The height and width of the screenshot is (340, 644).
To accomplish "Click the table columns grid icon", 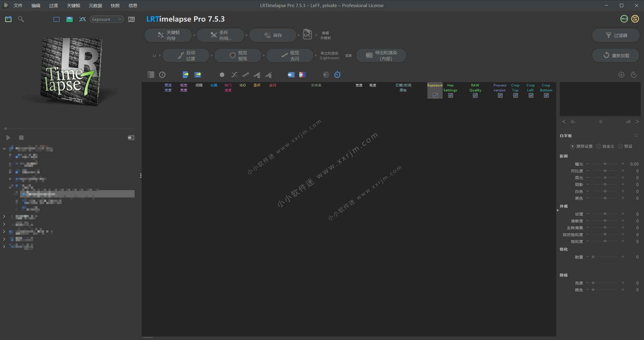I will point(151,75).
